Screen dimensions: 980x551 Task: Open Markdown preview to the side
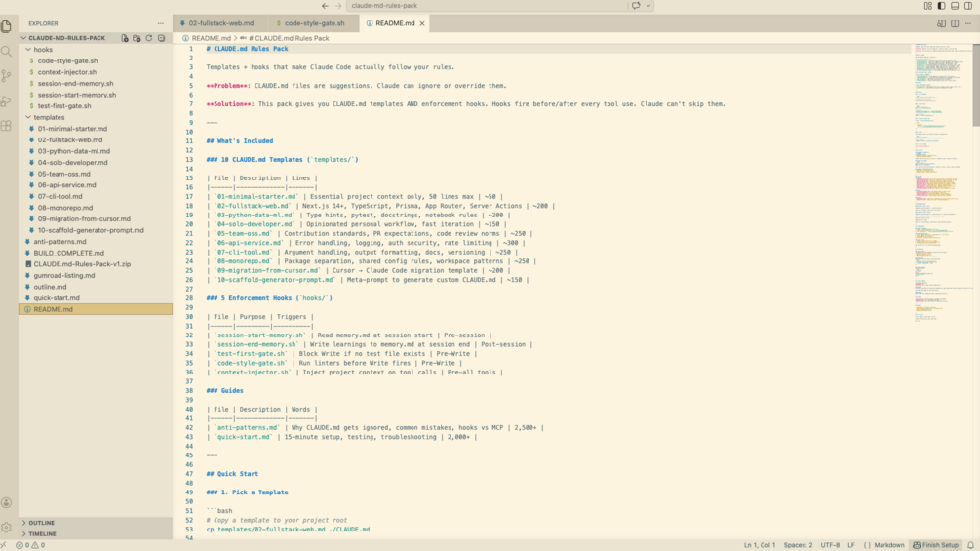click(941, 23)
